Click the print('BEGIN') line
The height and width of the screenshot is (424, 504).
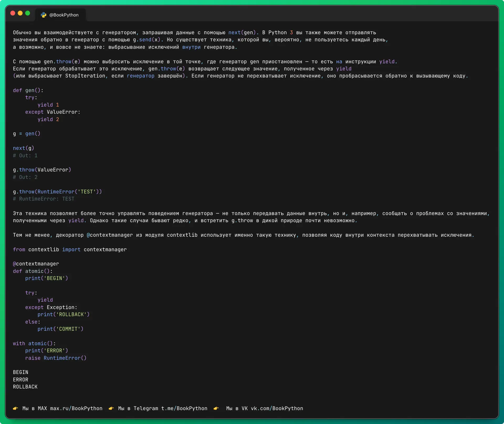pyautogui.click(x=47, y=278)
